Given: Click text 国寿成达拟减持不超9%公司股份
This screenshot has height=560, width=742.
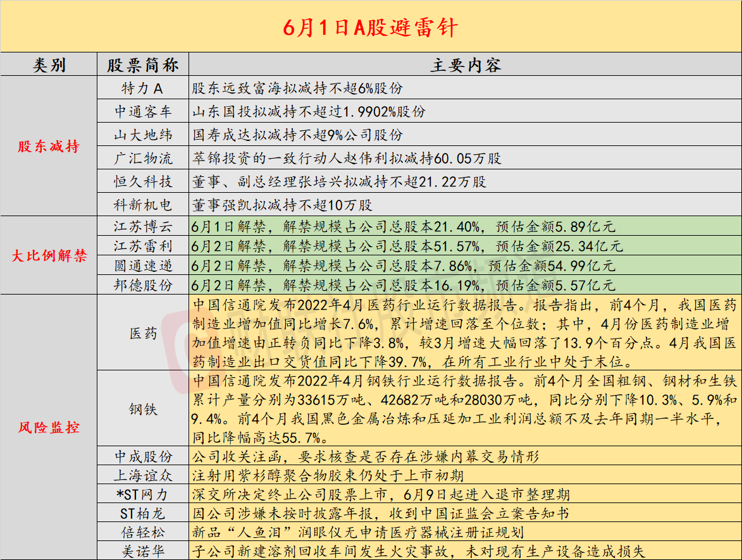Looking at the screenshot, I should [x=297, y=135].
